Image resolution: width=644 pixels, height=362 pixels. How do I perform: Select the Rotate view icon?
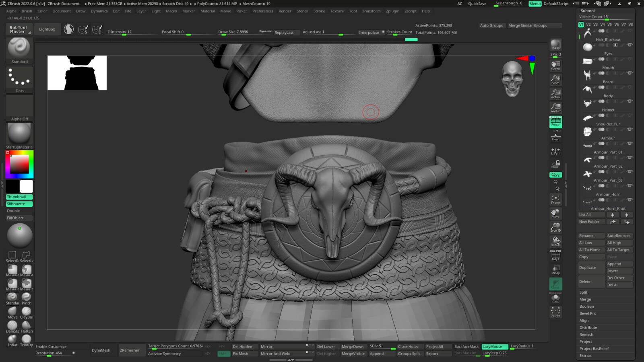coord(555,241)
